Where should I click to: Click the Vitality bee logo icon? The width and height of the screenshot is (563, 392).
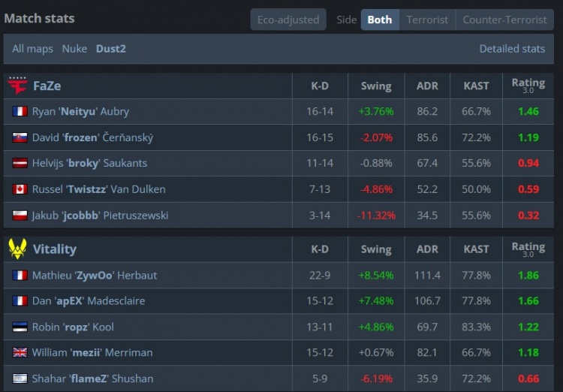point(17,249)
